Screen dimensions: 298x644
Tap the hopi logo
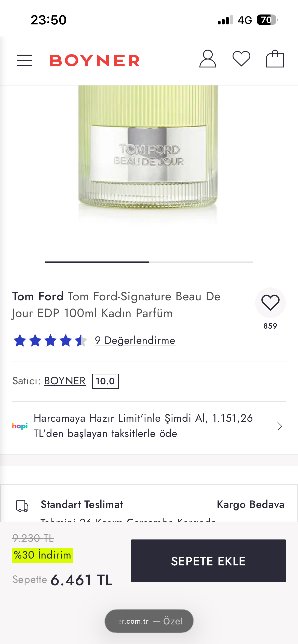tap(20, 426)
